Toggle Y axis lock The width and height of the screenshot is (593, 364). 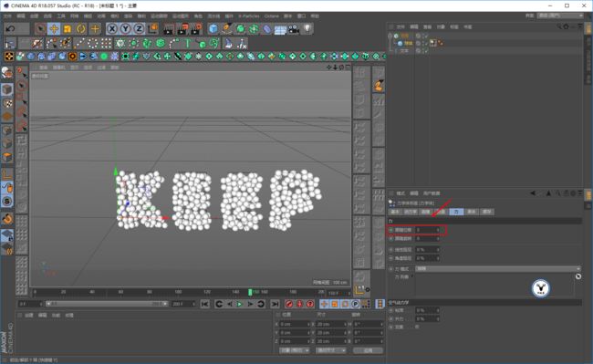point(126,28)
